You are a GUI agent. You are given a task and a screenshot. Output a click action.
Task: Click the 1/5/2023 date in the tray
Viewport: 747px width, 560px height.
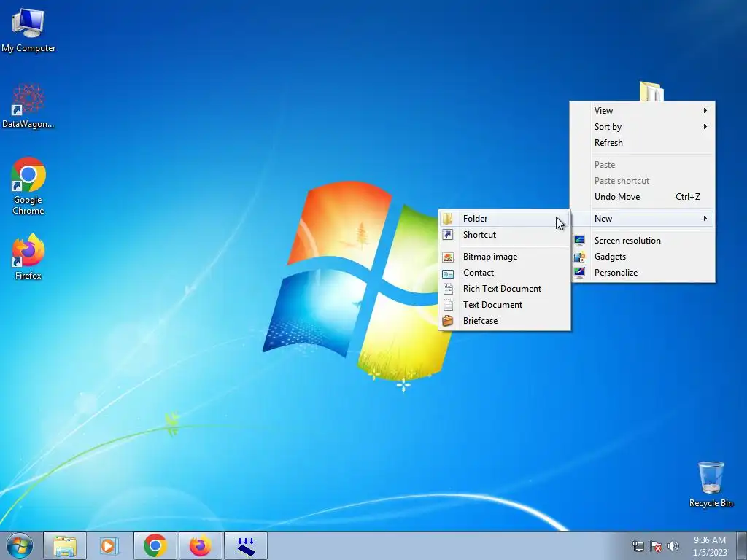click(x=710, y=553)
